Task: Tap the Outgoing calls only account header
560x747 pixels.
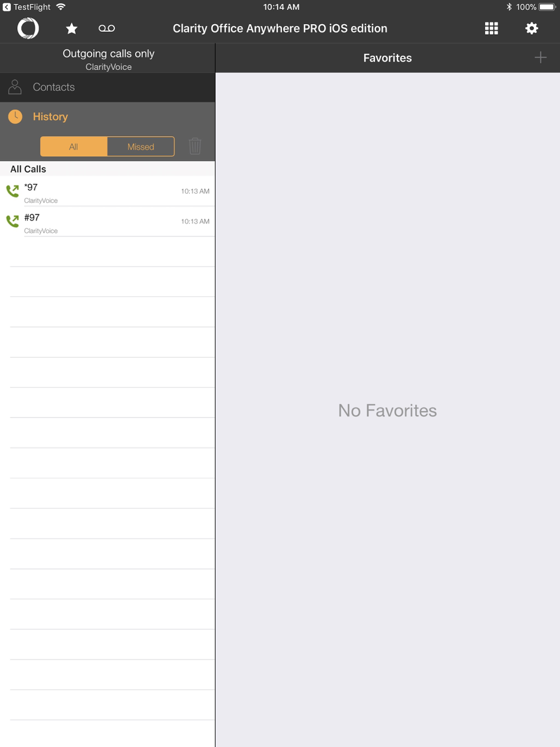Action: pyautogui.click(x=108, y=58)
